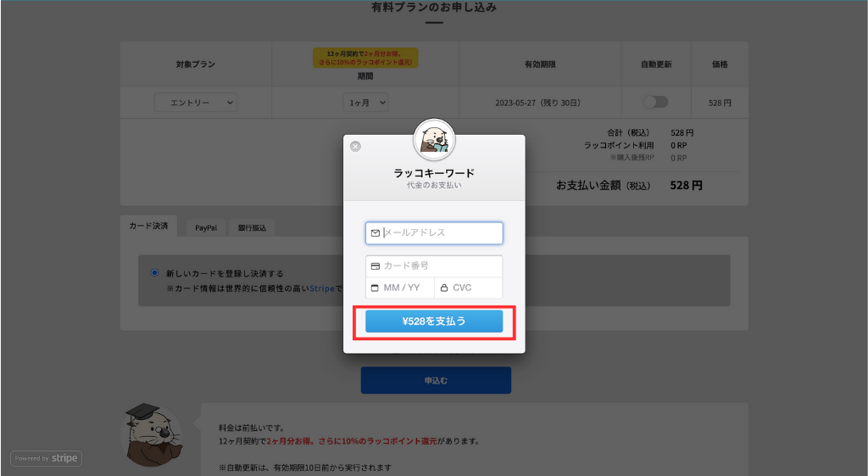Open the Stripe link in card note
Screen dimensions: 868x476
coord(322,288)
